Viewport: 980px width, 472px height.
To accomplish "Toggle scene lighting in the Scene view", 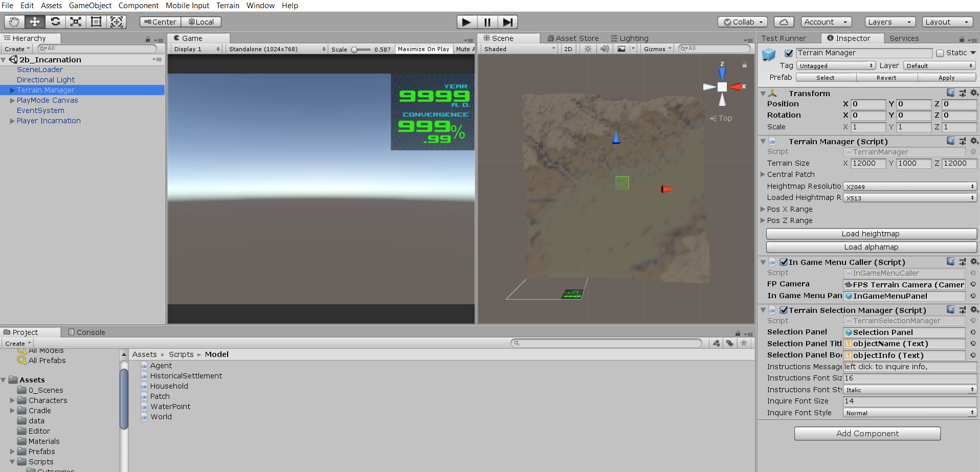I will tap(587, 49).
